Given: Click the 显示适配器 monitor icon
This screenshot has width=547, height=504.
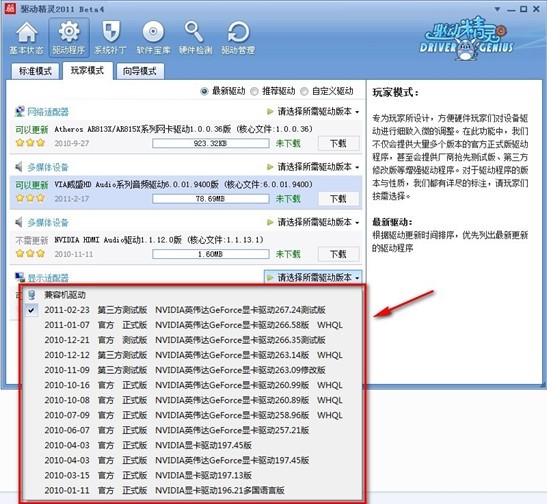Looking at the screenshot, I should (x=20, y=277).
